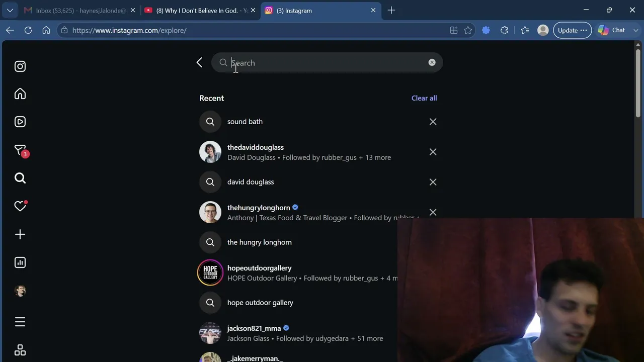
Task: Close the YouTube tab
Action: click(x=253, y=10)
